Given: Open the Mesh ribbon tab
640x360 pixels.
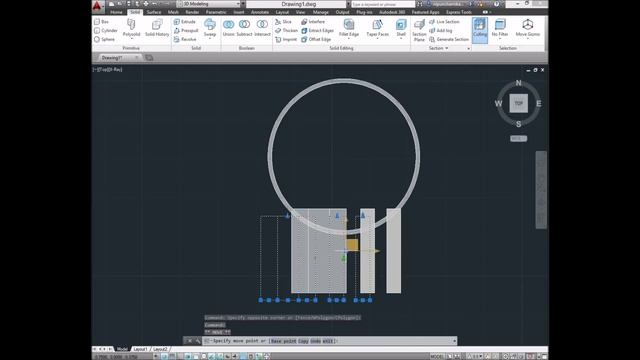Looking at the screenshot, I should [x=173, y=12].
